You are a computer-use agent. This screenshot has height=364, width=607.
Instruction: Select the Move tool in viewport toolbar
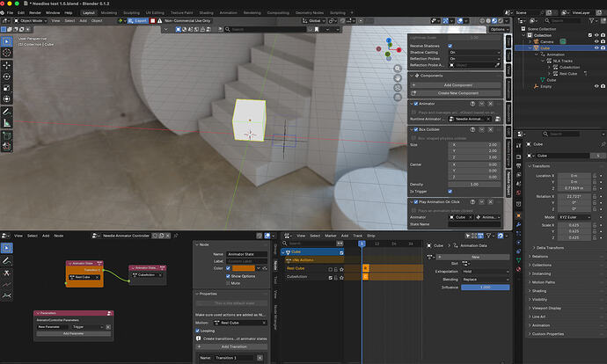click(x=7, y=65)
